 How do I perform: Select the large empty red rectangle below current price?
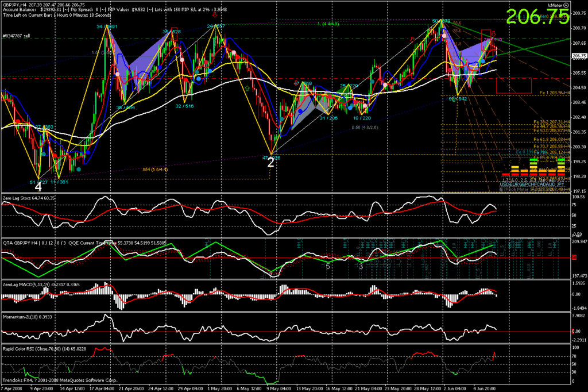(x=514, y=85)
